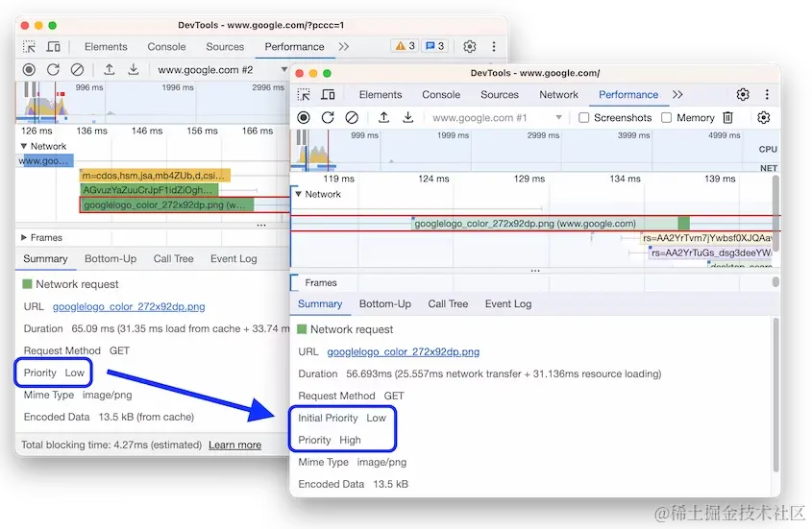Click clear recording icon in front window

[x=352, y=117]
